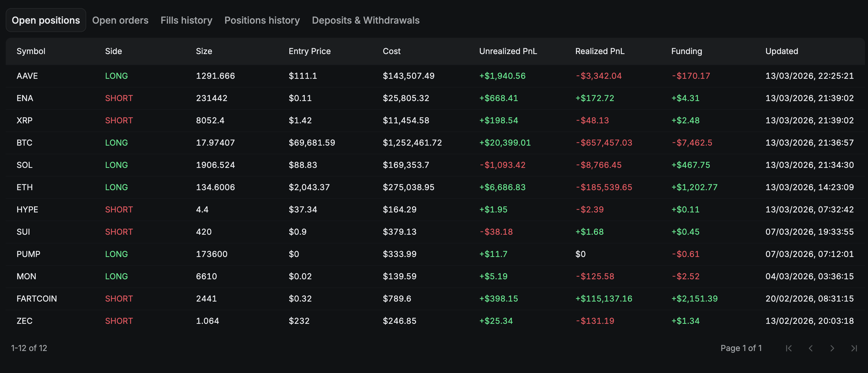The image size is (868, 373).
Task: Sort by the Size column header
Action: 204,51
